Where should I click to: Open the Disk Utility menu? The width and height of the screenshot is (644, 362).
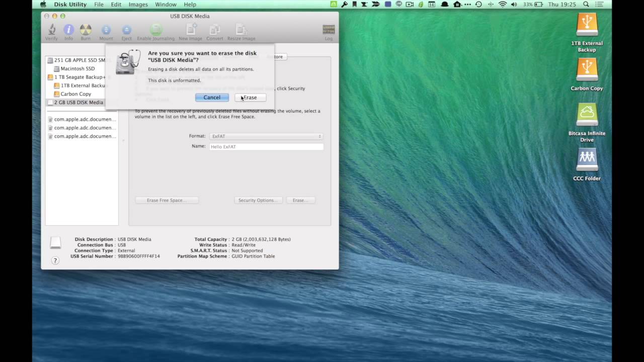(70, 4)
